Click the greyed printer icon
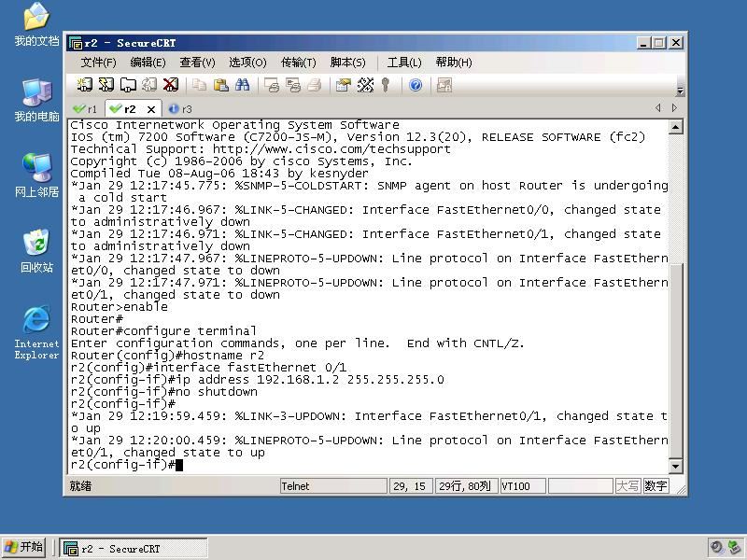The image size is (747, 560). click(x=315, y=85)
